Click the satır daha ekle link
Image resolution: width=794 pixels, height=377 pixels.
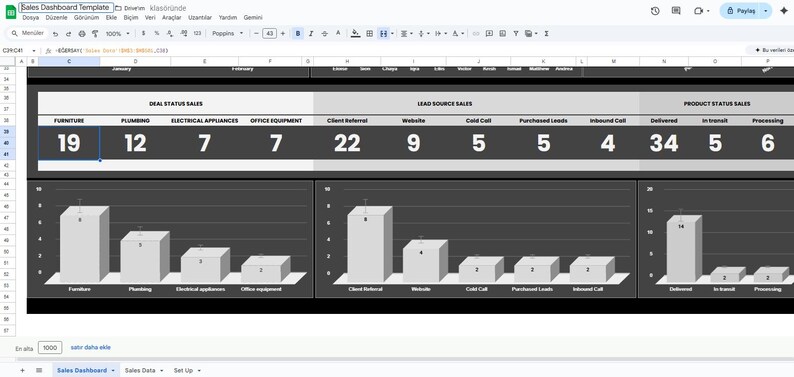91,348
